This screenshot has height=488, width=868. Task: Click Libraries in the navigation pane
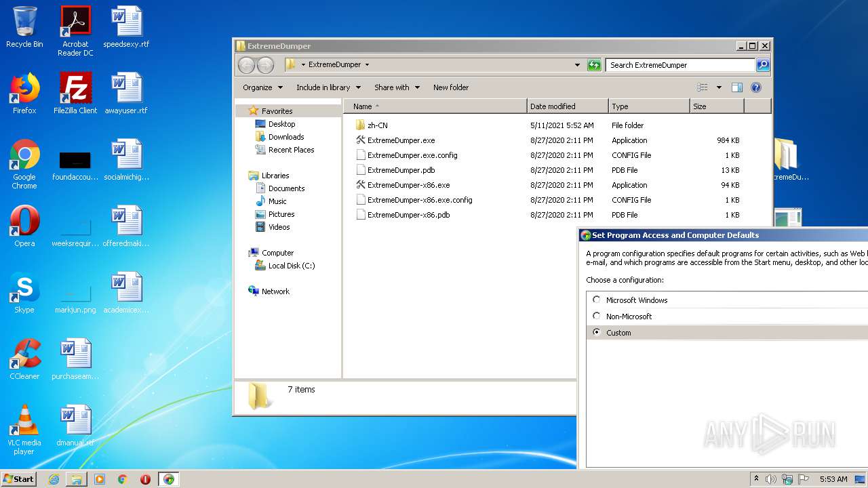pyautogui.click(x=275, y=176)
